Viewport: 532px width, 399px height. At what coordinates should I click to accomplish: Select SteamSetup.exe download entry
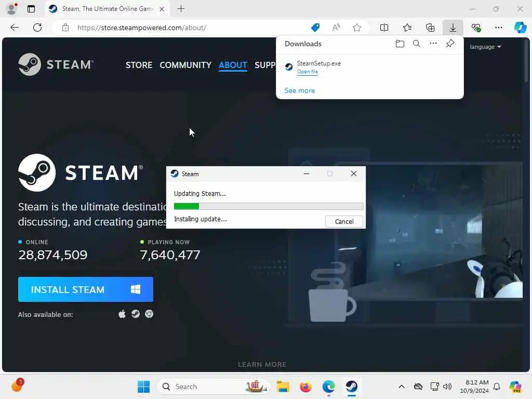click(369, 67)
